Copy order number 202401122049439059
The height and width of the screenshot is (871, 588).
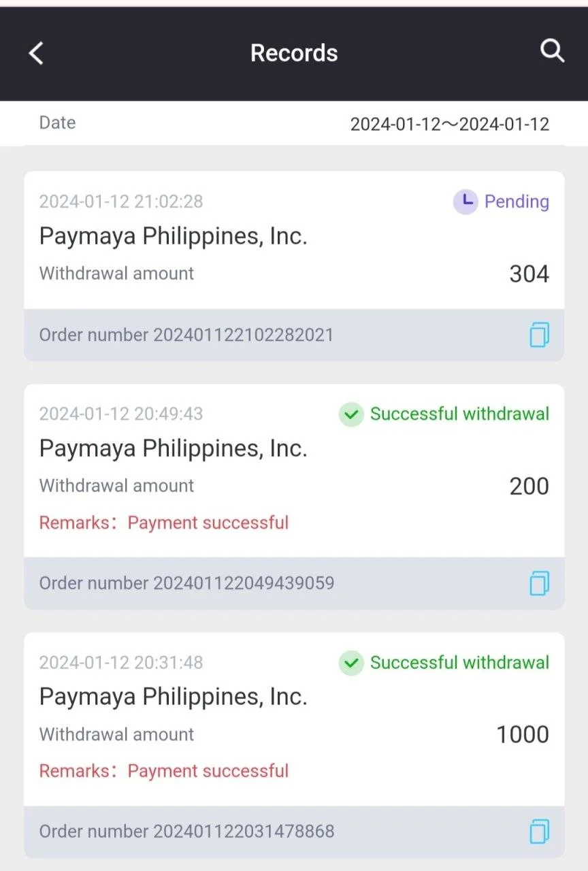tap(539, 583)
